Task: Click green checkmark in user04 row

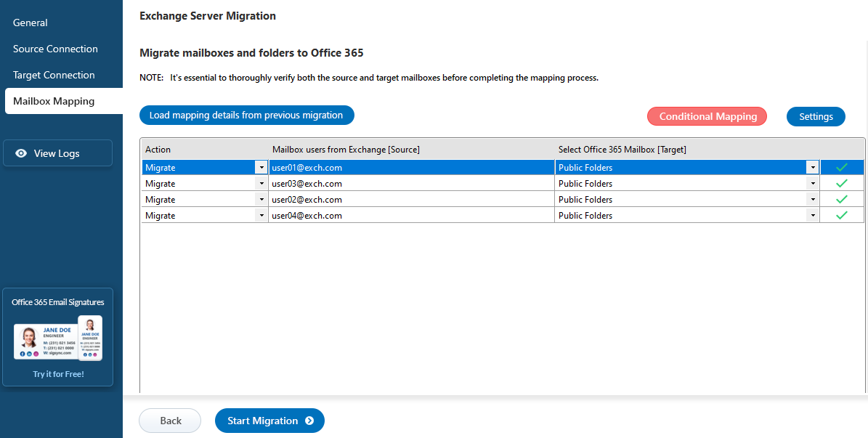Action: pos(842,216)
